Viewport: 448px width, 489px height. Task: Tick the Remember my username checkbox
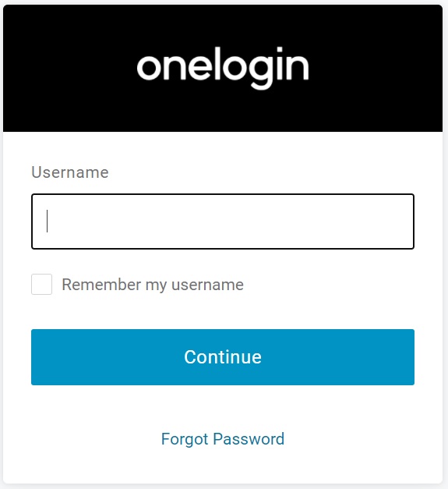[41, 284]
